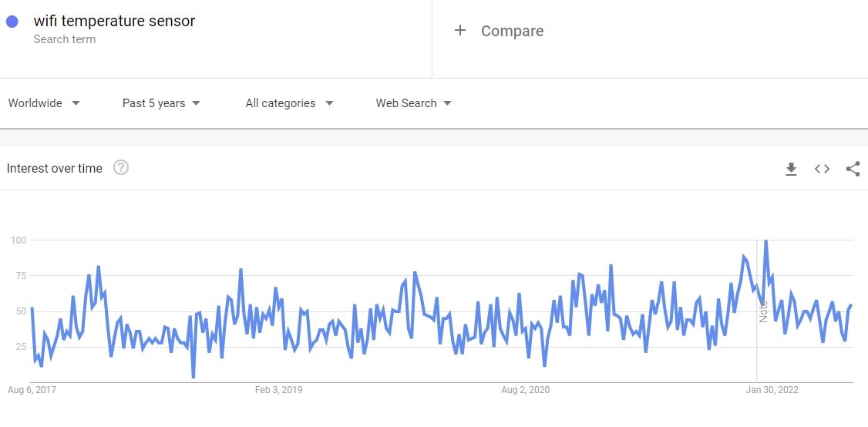Open the Interest over time help icon
This screenshot has width=868, height=427.
tap(121, 168)
